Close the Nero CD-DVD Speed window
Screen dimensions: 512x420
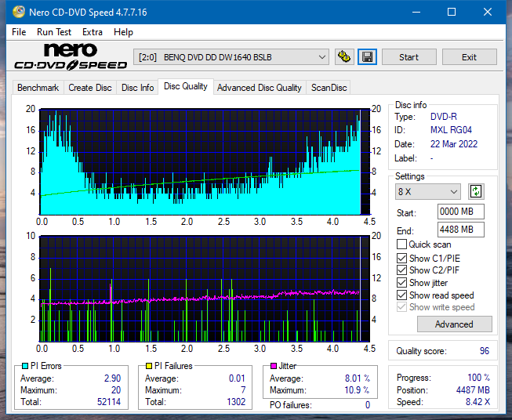(x=488, y=12)
